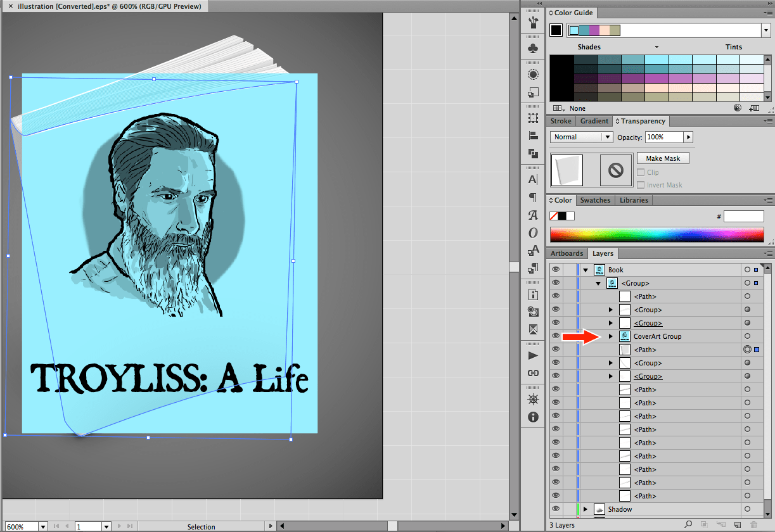775x532 pixels.
Task: Open the Paragraph panel icon
Action: 533,198
